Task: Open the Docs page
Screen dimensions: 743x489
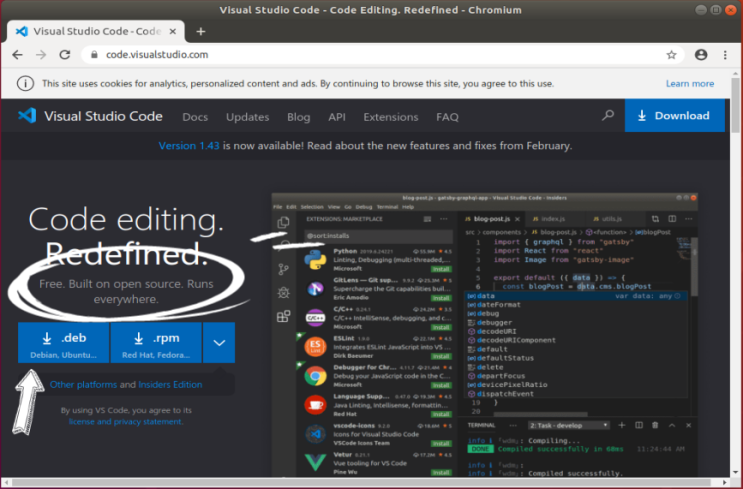Action: click(x=195, y=117)
